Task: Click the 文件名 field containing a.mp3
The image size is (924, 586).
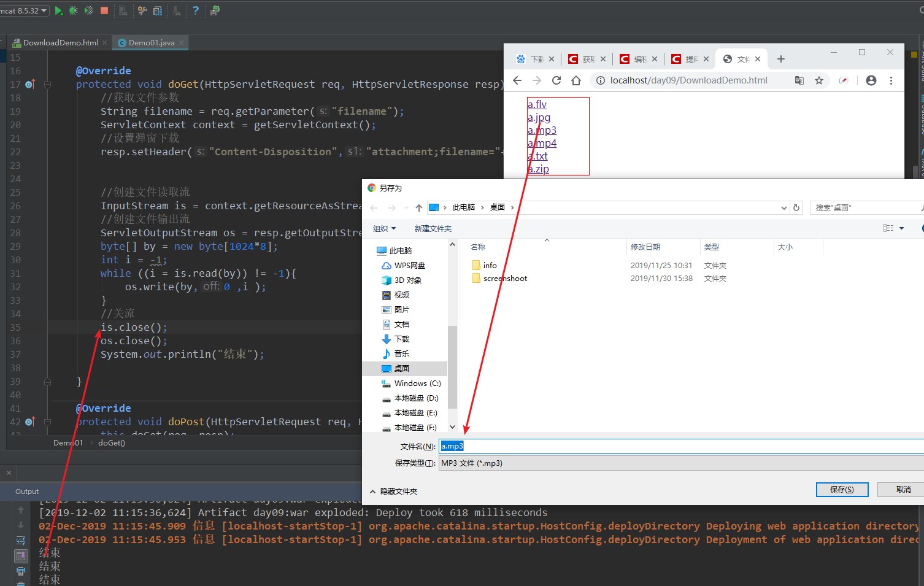Action: pyautogui.click(x=681, y=446)
